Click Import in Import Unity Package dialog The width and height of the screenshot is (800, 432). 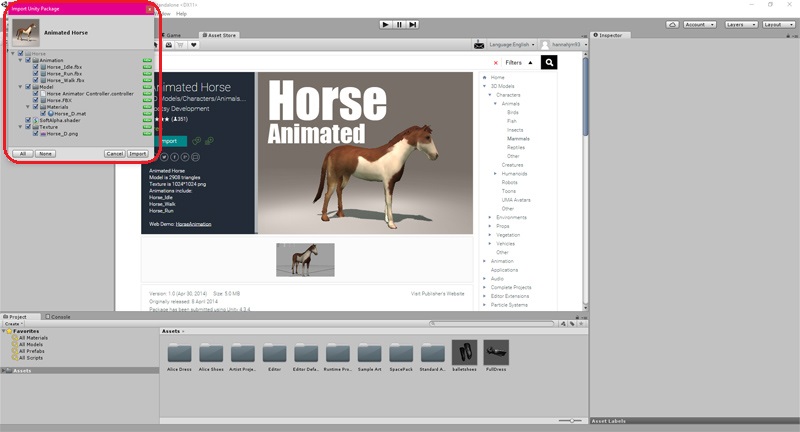(x=138, y=154)
